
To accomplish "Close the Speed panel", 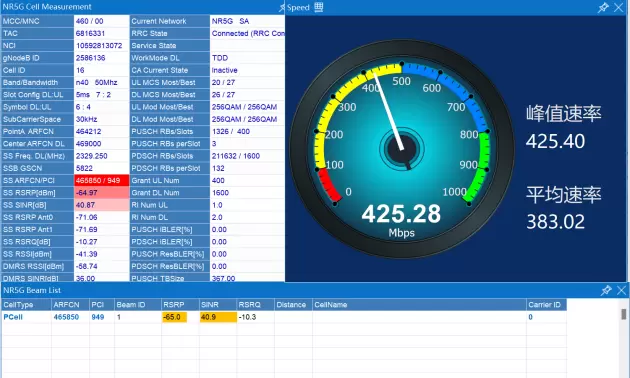I will [x=619, y=7].
